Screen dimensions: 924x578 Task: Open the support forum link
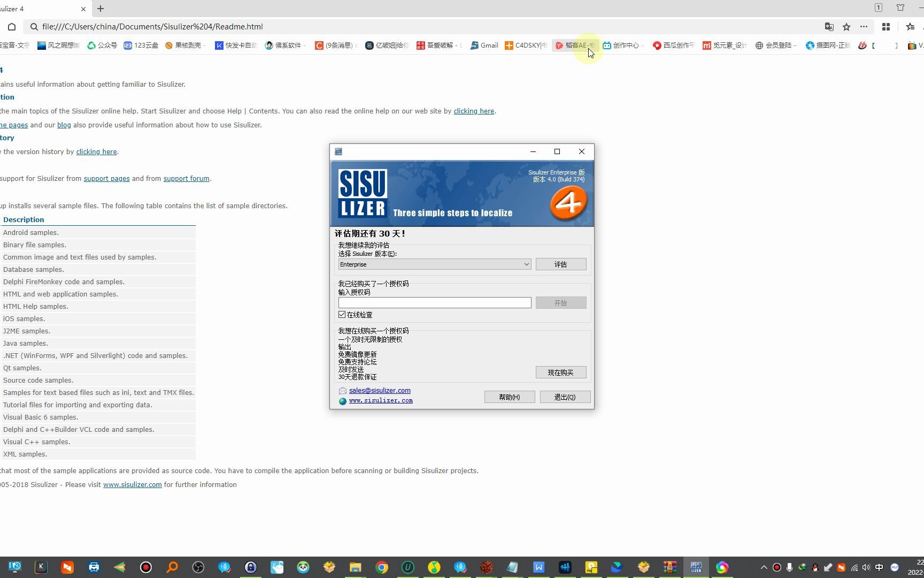[186, 179]
